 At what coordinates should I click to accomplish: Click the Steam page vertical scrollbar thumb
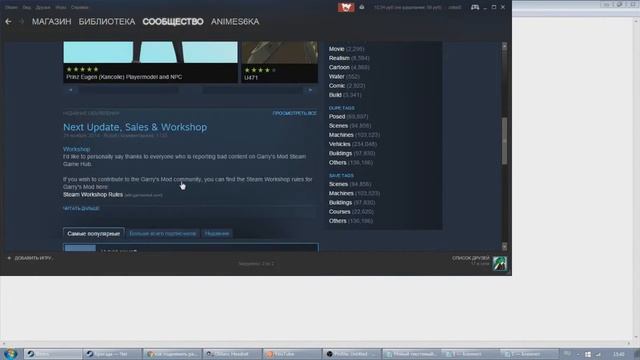(504, 141)
